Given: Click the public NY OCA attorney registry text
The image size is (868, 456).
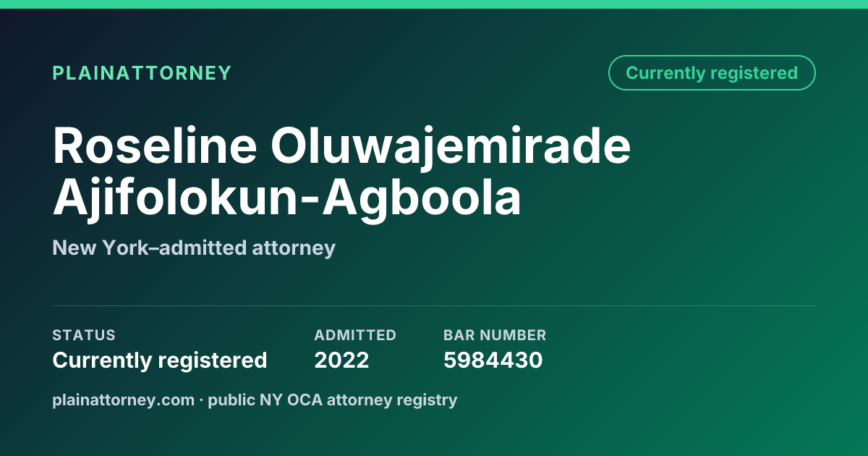Looking at the screenshot, I should coord(333,400).
